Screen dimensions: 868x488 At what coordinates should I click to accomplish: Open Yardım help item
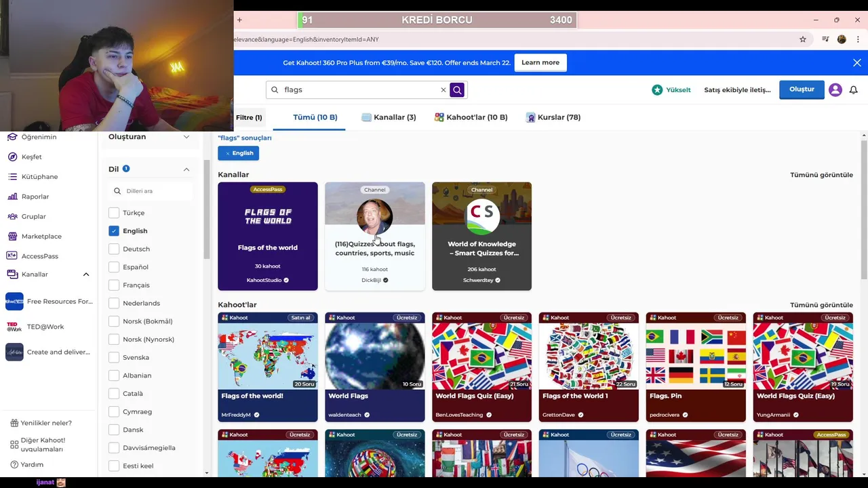27,464
